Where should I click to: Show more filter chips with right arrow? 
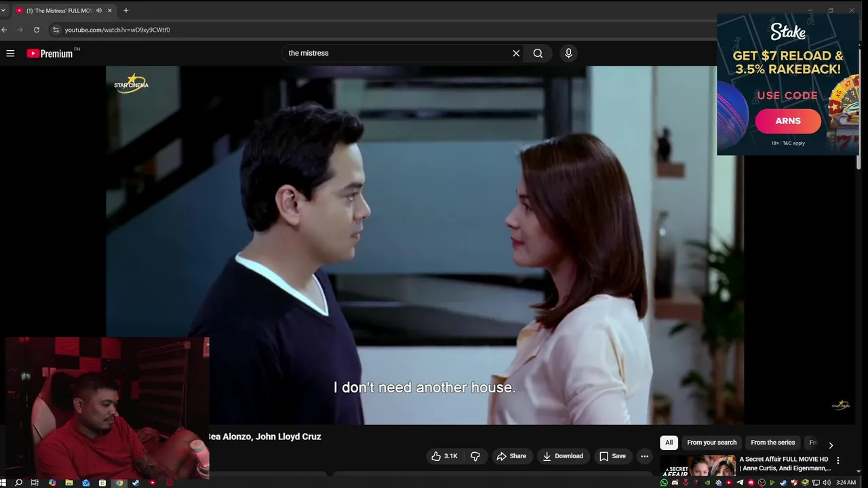click(831, 445)
